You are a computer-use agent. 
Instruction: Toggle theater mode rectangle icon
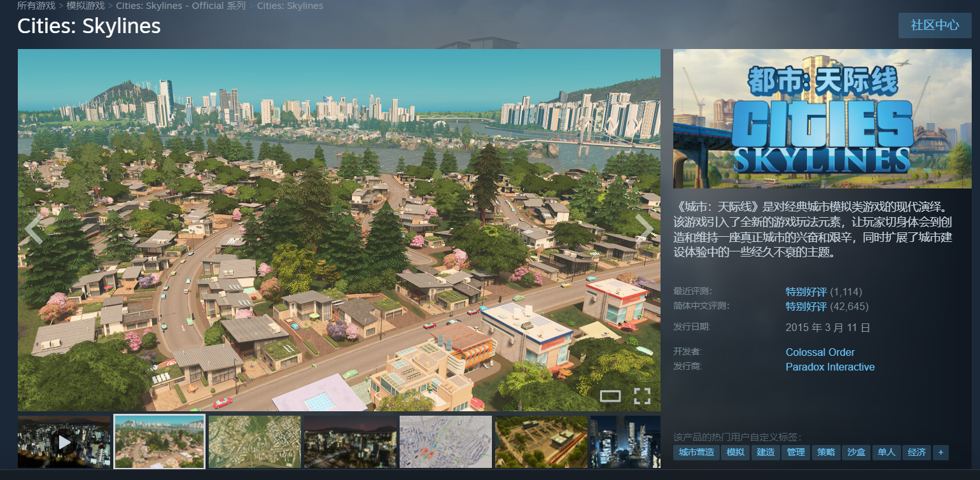pos(610,396)
